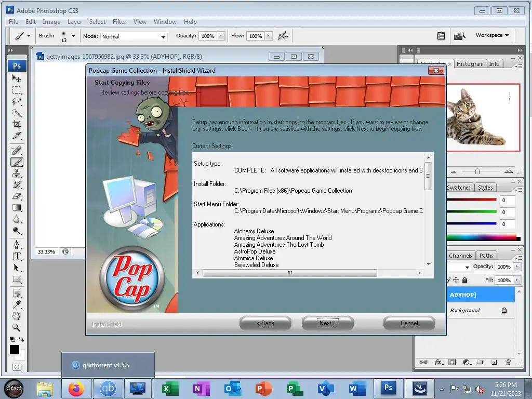Open the Workspace dropdown
The width and height of the screenshot is (532, 399).
point(493,35)
